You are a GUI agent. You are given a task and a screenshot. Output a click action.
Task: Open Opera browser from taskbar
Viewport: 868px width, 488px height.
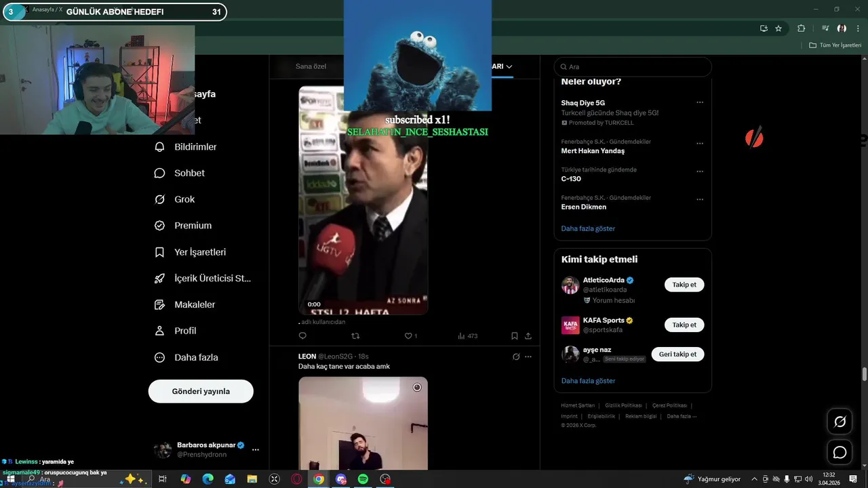[x=296, y=479]
